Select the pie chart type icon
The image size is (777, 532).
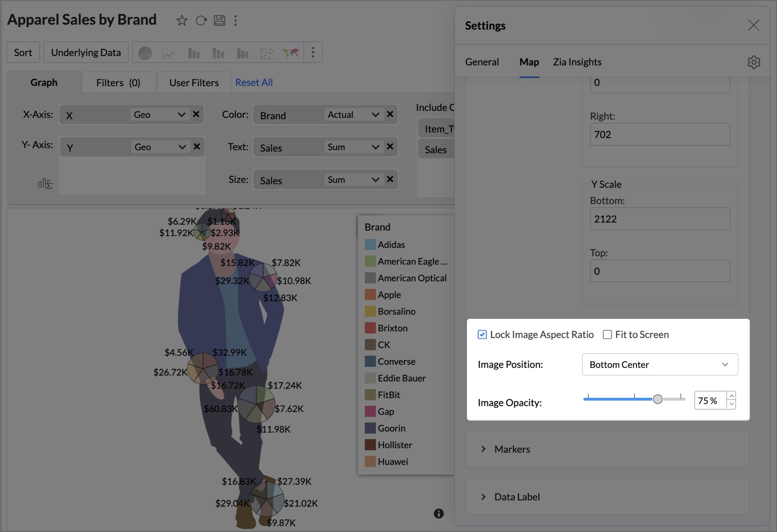[x=145, y=53]
